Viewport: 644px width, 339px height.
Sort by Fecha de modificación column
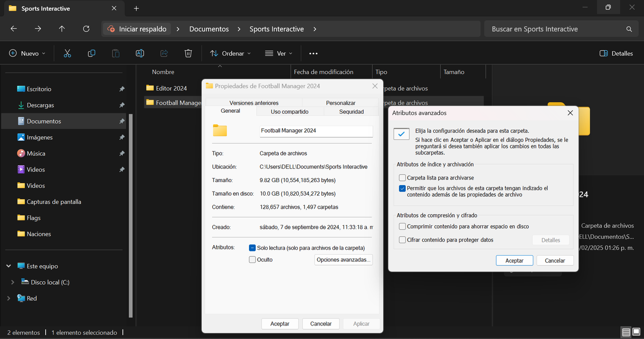click(x=332, y=72)
